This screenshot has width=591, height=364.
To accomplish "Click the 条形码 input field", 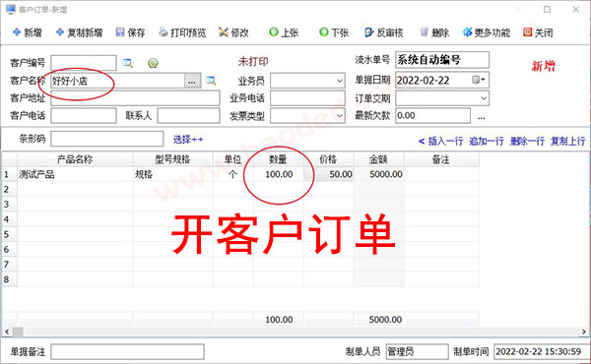I will pos(107,139).
